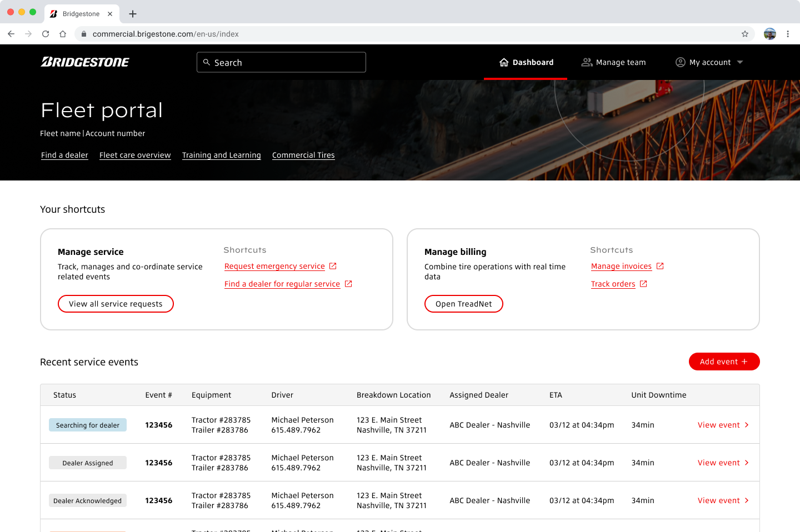The image size is (800, 532).
Task: Select the Bridgestone browser tab
Action: click(81, 14)
